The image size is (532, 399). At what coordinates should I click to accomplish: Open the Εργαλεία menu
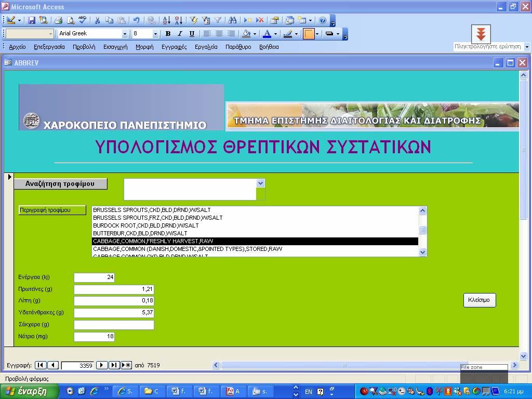tap(206, 47)
